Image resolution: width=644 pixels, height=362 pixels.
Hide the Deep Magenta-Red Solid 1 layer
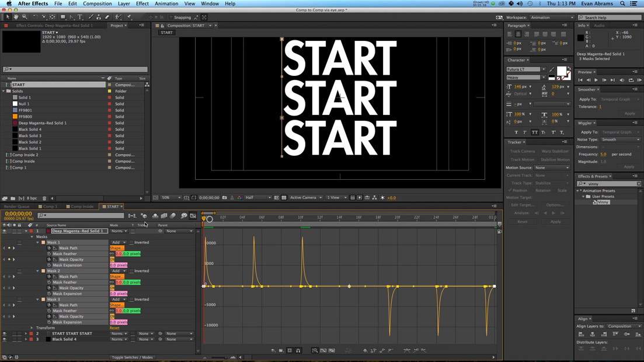(x=5, y=231)
